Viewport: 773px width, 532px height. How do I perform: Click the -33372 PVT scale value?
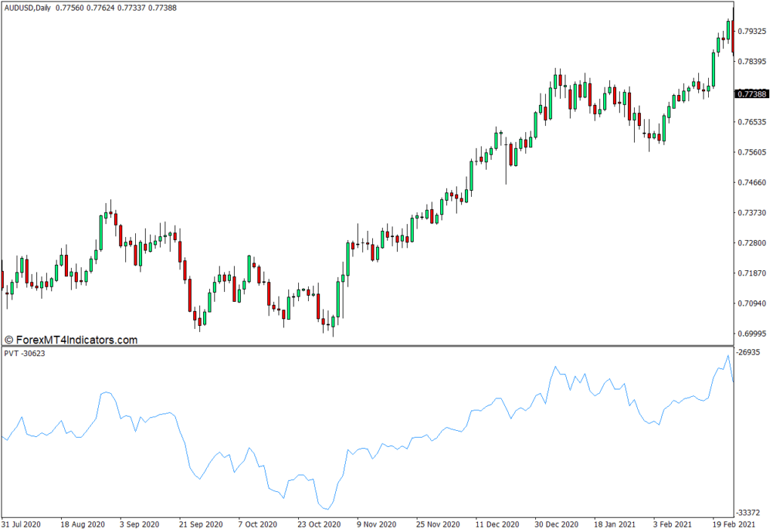click(x=751, y=514)
